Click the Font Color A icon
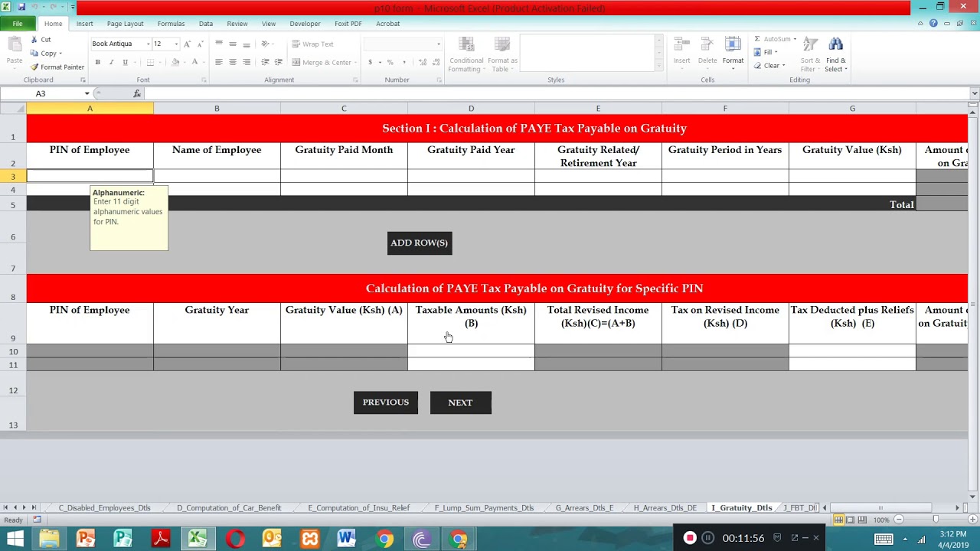980x551 pixels. [x=194, y=62]
